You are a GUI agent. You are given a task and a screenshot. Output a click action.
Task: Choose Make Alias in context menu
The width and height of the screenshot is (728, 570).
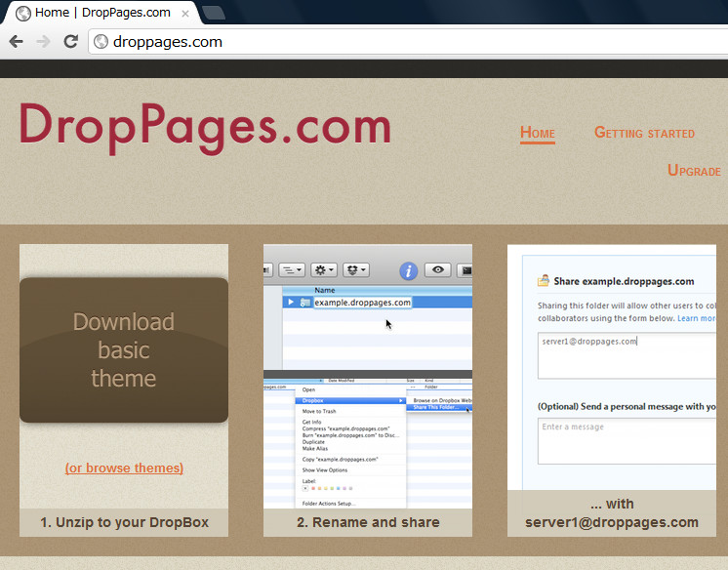pyautogui.click(x=315, y=449)
